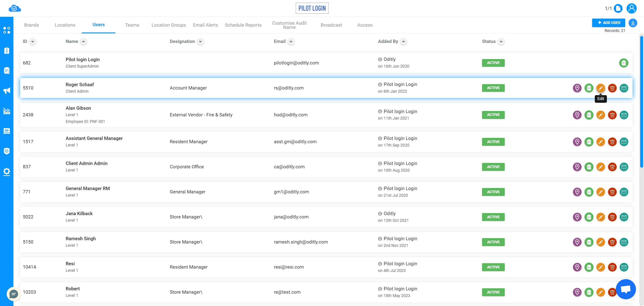Toggle ACTIVE status for Jana Kilback
Screen dimensions: 644x306
493,217
